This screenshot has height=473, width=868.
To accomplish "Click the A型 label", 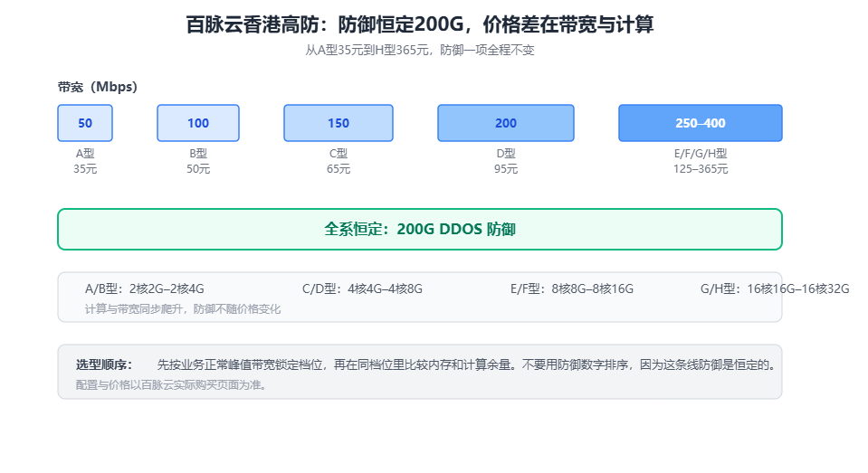I will [85, 153].
